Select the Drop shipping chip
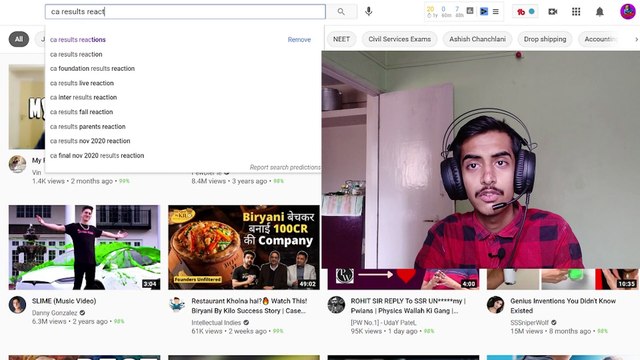 pyautogui.click(x=545, y=39)
